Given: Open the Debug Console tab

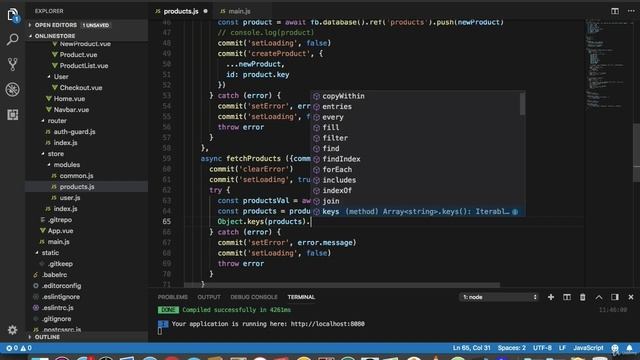Looking at the screenshot, I should 253,297.
